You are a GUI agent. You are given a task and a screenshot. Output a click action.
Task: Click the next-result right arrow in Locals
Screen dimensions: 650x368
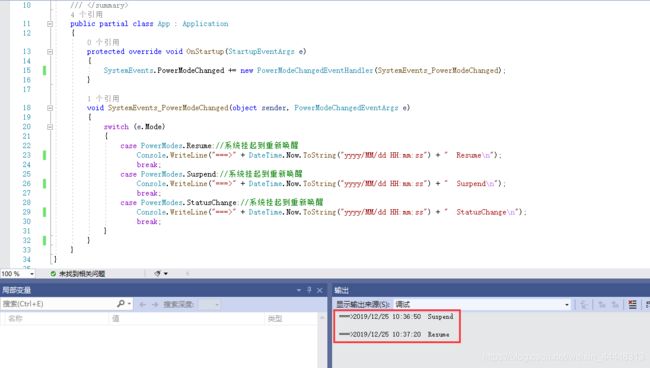click(x=155, y=304)
